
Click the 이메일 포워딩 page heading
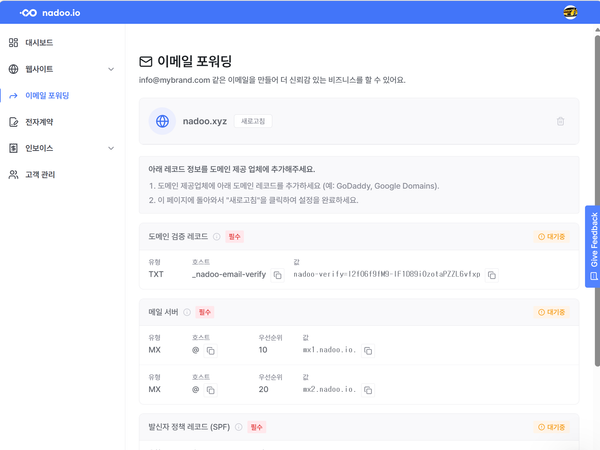(x=194, y=61)
